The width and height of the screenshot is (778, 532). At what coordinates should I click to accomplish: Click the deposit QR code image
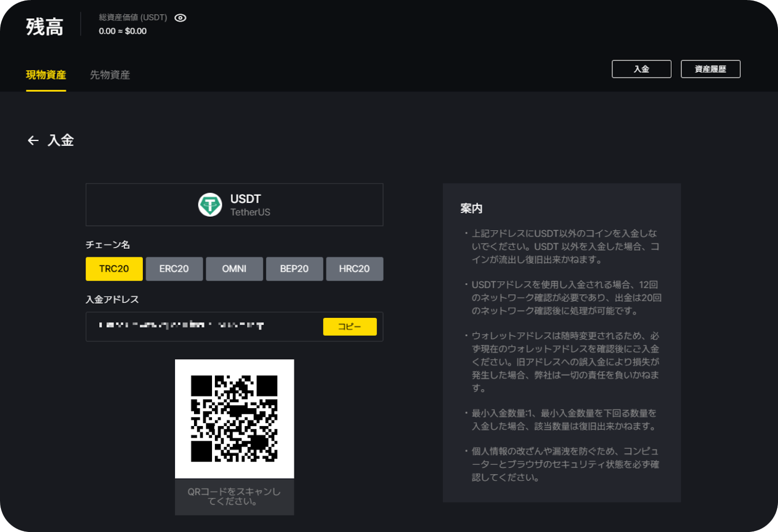tap(234, 419)
